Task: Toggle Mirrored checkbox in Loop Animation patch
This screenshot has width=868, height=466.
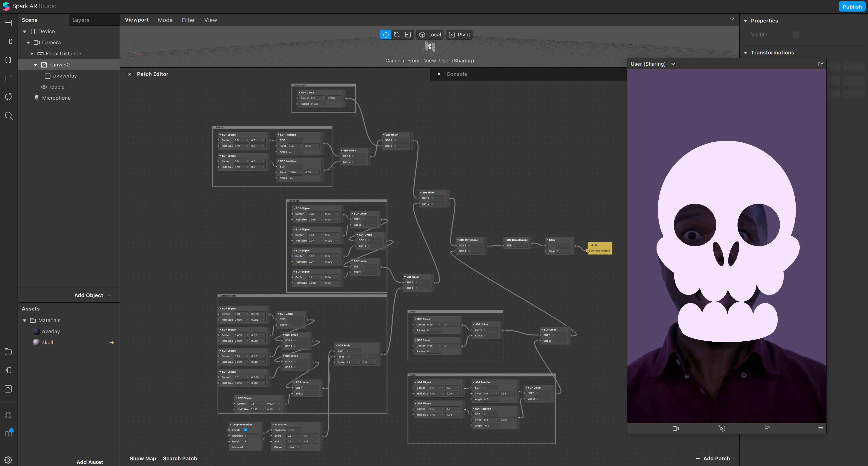Action: coord(245,447)
